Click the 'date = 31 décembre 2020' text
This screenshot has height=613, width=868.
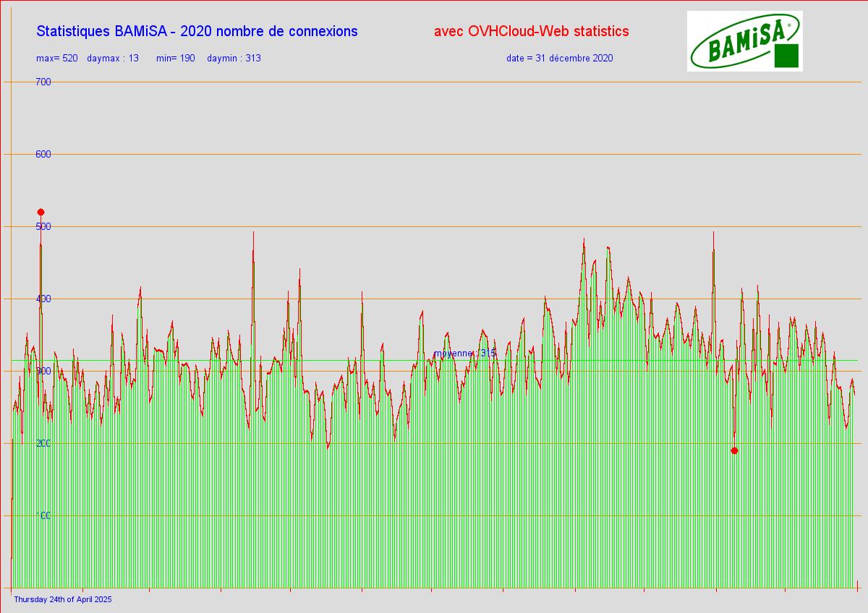coord(559,58)
